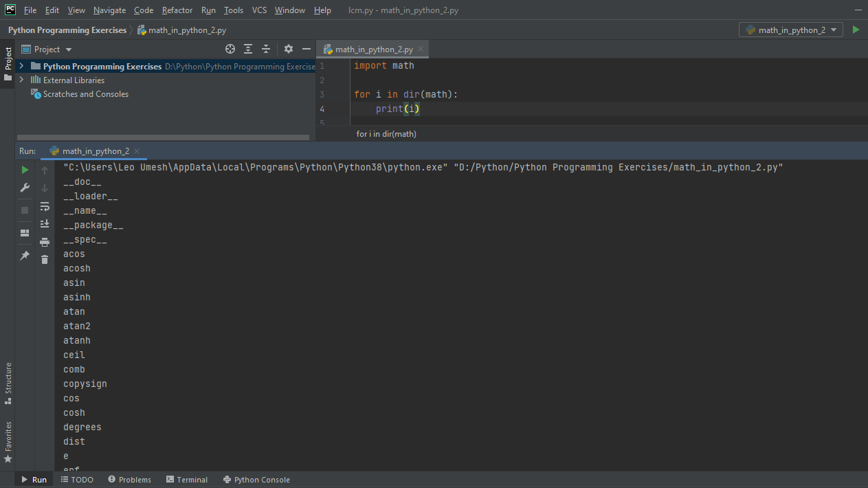The image size is (868, 488).
Task: Open the Project view dropdown arrow
Action: [x=69, y=49]
